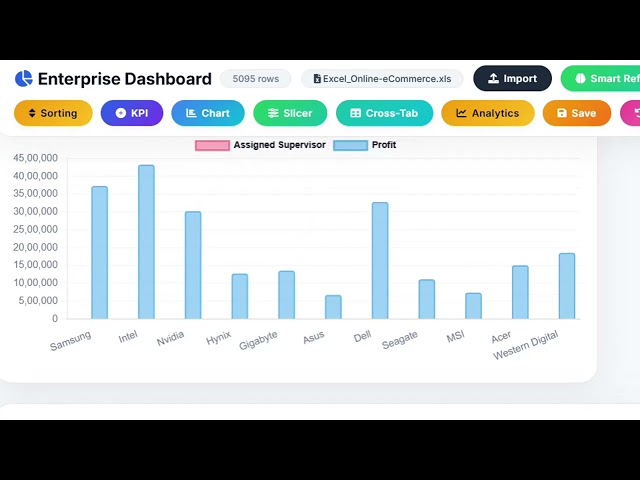Viewport: 640px width, 480px height.
Task: Click the Dell axis label
Action: pyautogui.click(x=362, y=337)
